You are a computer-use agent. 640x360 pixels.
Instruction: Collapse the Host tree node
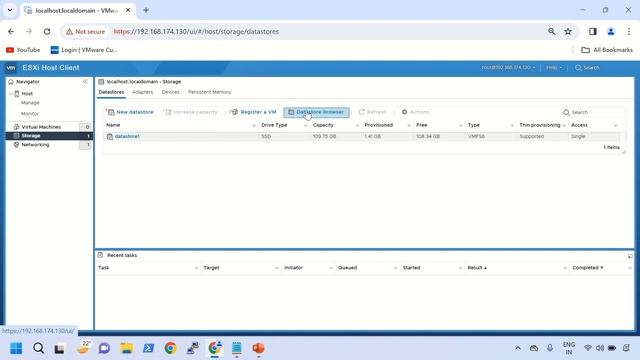(11, 93)
